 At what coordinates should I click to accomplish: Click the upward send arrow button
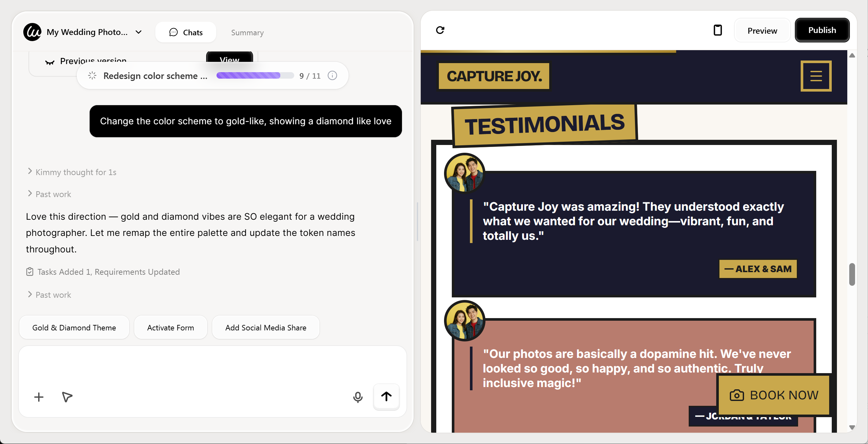(386, 397)
